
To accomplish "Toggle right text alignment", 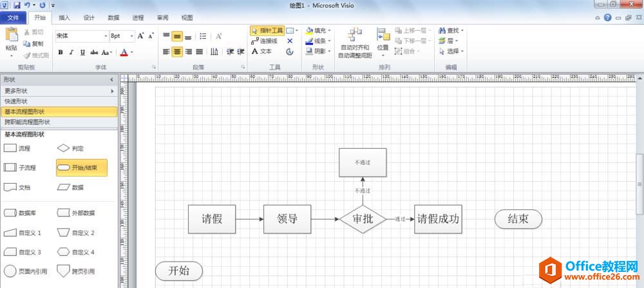I will [189, 52].
